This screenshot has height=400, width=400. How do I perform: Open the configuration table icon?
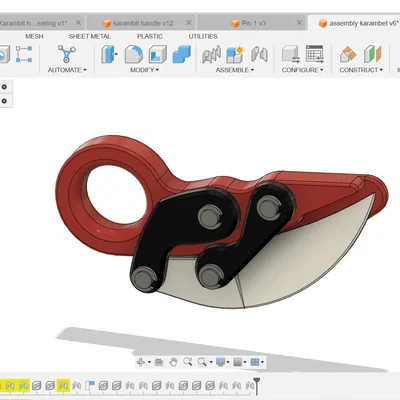tap(315, 54)
